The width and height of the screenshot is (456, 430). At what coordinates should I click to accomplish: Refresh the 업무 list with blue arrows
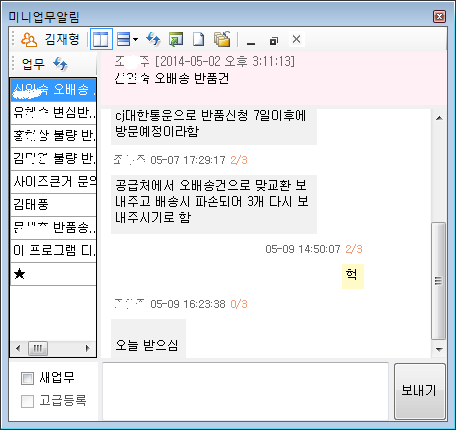coord(60,63)
